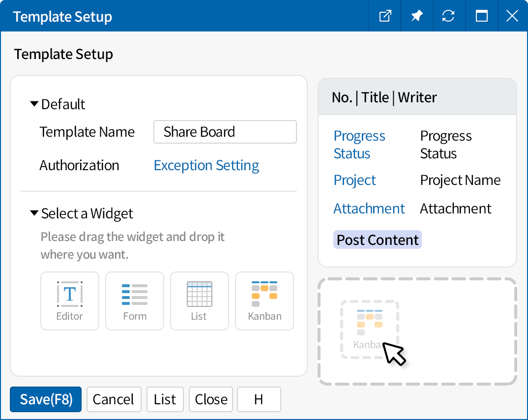Toggle the Project field for the template
The width and height of the screenshot is (528, 420).
pyautogui.click(x=354, y=180)
